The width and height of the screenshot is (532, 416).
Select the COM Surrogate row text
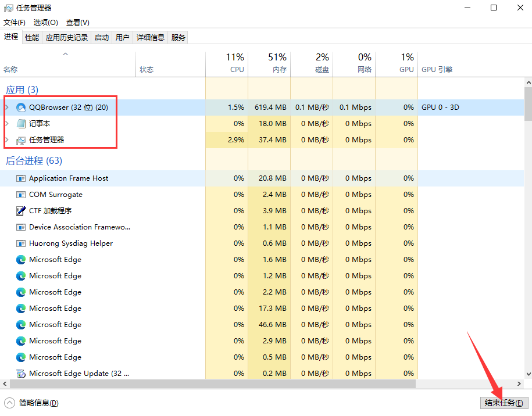(56, 195)
